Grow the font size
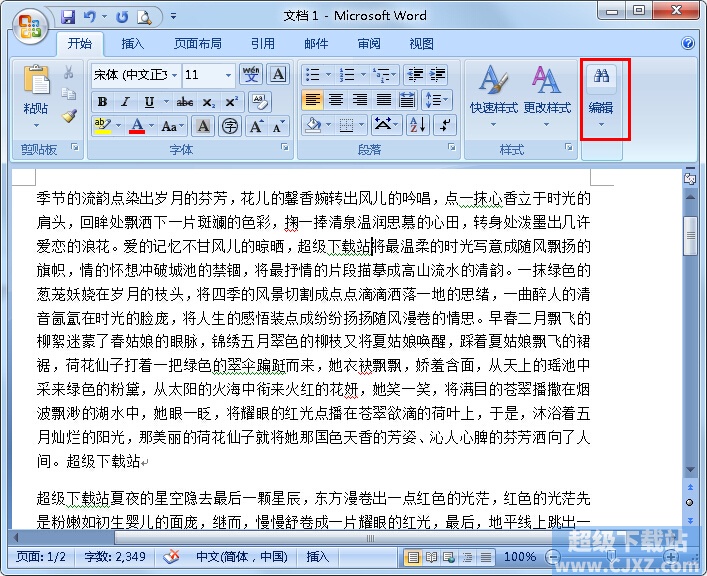707x576 pixels. click(256, 126)
